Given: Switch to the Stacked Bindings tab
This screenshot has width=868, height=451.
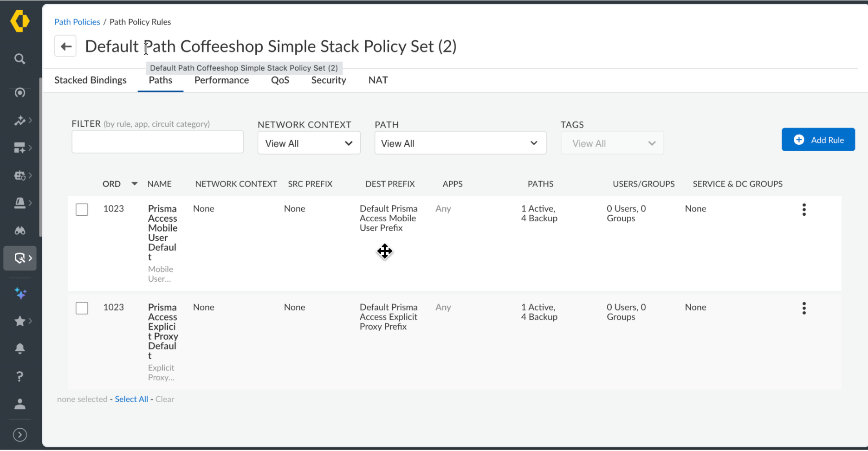Looking at the screenshot, I should 91,80.
